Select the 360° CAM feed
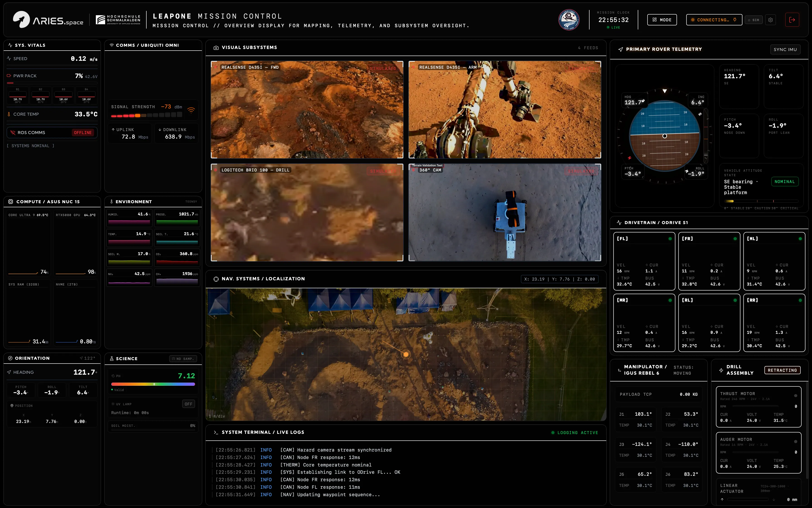The width and height of the screenshot is (812, 508). 505,212
